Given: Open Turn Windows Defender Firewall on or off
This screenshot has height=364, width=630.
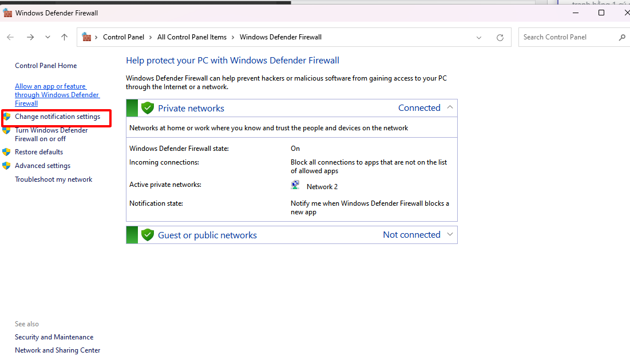Looking at the screenshot, I should [x=51, y=134].
